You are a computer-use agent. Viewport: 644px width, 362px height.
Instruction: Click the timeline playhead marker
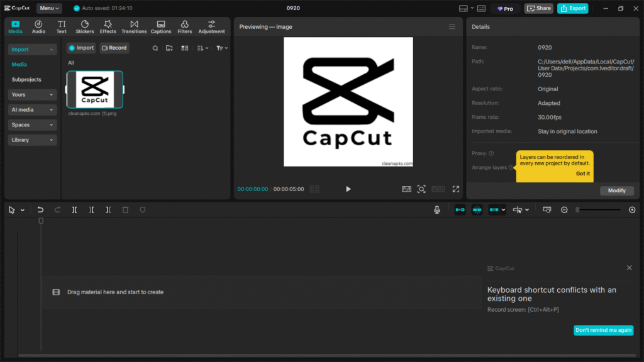pos(41,221)
